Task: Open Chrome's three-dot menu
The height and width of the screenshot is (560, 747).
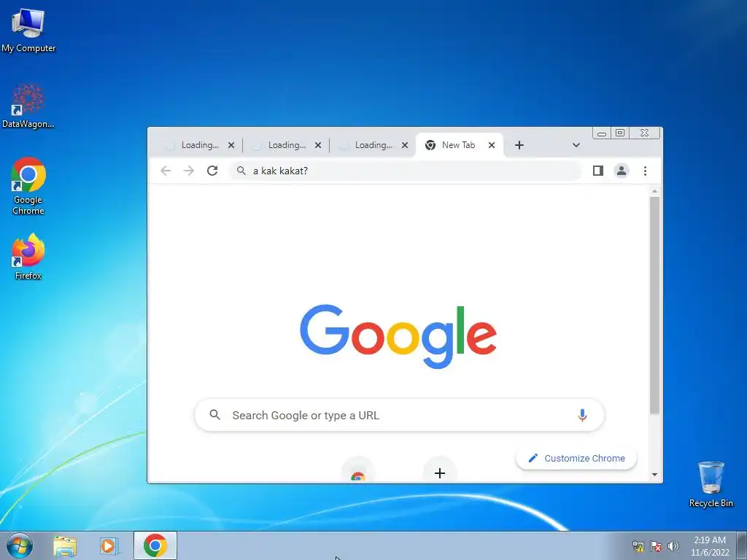Action: point(645,171)
